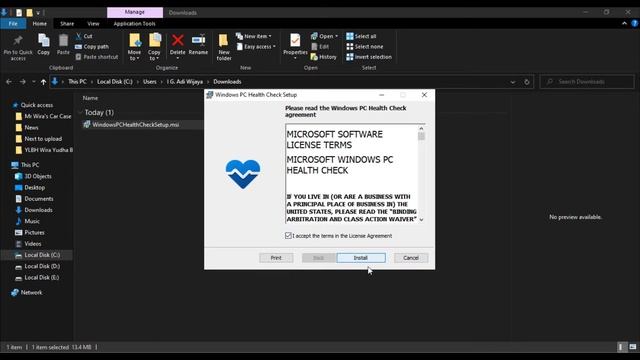The image size is (640, 360).
Task: Click the Manage contextual tab
Action: pyautogui.click(x=135, y=12)
